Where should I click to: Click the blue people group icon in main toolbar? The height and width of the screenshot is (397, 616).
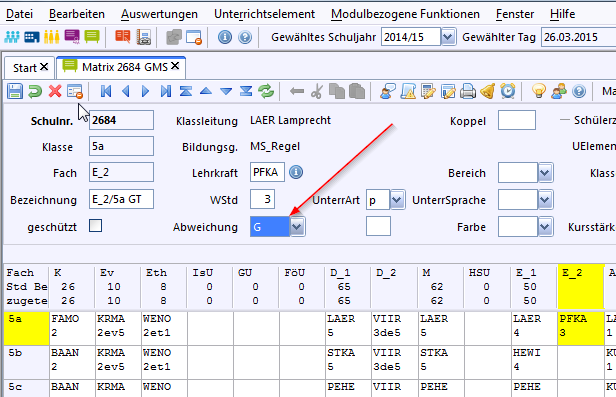[11, 37]
